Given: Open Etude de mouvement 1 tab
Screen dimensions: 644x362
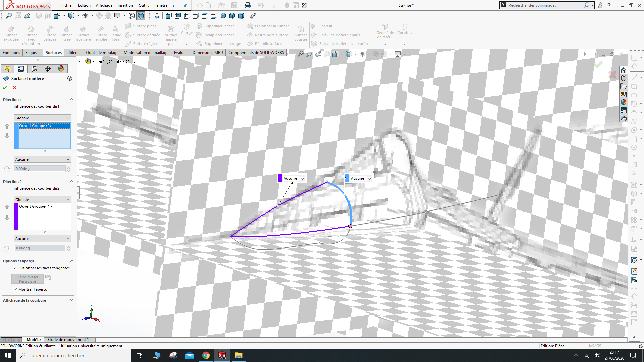Looking at the screenshot, I should pyautogui.click(x=68, y=340).
